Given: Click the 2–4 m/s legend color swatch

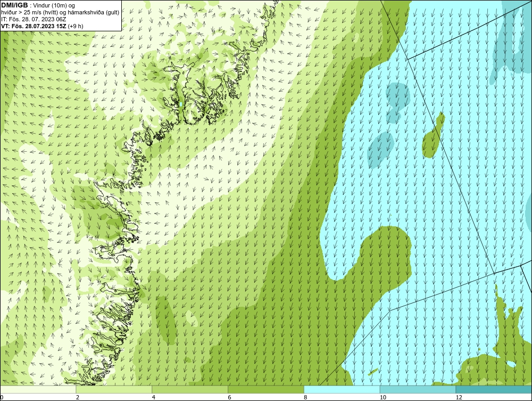Looking at the screenshot, I should point(114,389).
